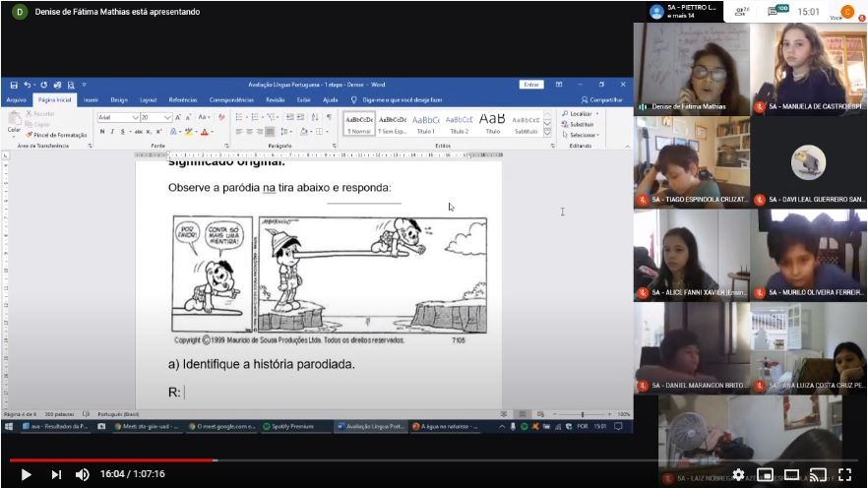
Task: Click the Entrar sign-in button
Action: click(x=531, y=85)
